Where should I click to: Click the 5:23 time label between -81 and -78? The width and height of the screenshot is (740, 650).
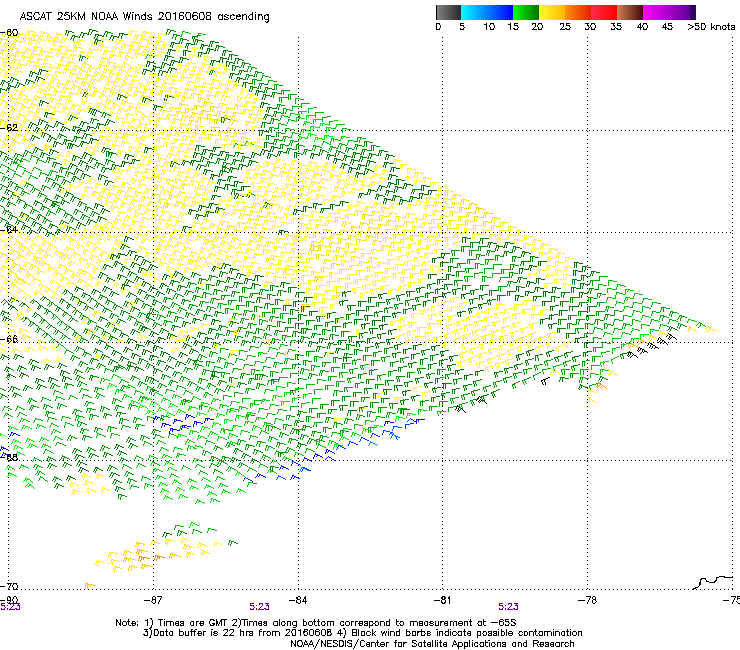508,607
